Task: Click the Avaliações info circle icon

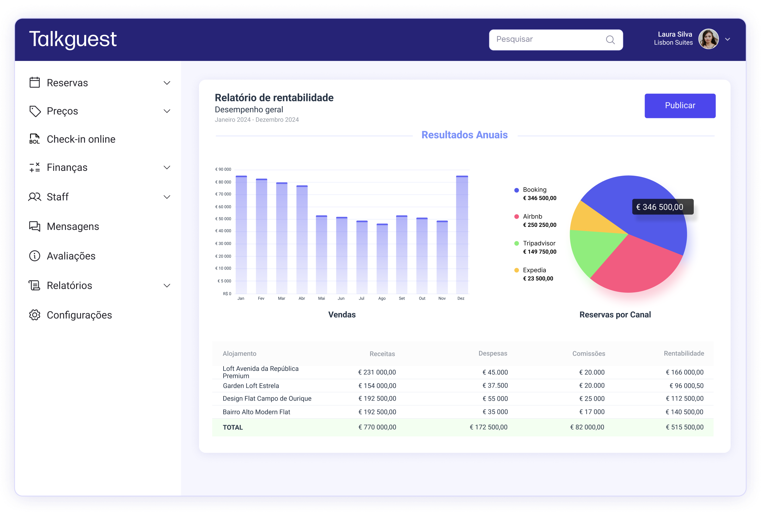Action: (35, 256)
